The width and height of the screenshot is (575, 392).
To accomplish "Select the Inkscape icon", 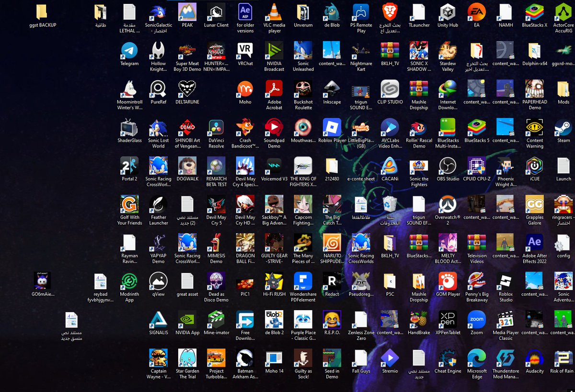I will 332,89.
